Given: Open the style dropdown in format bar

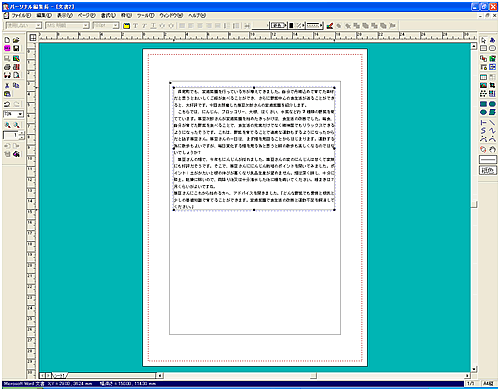Looking at the screenshot, I should tap(39, 26).
